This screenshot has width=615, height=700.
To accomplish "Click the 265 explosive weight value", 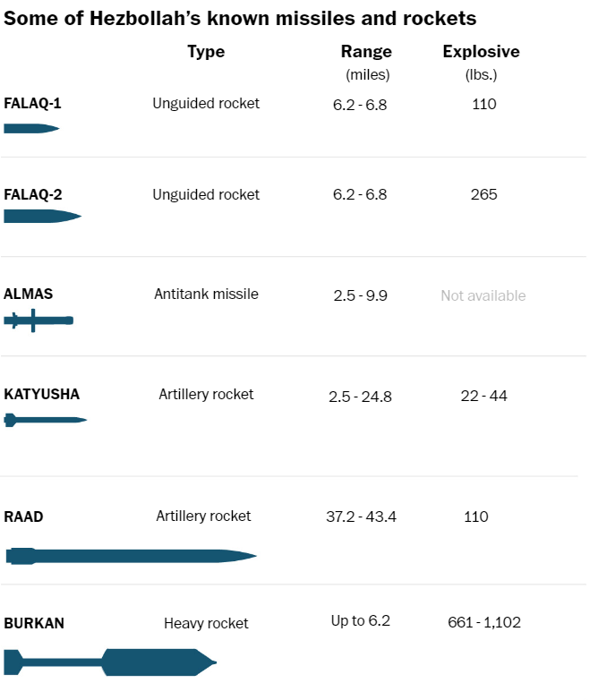I will (483, 194).
